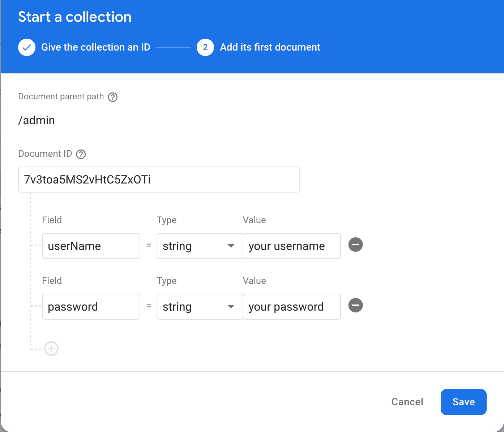This screenshot has width=504, height=432.
Task: Expand the string type selector arrow
Action: coord(231,246)
